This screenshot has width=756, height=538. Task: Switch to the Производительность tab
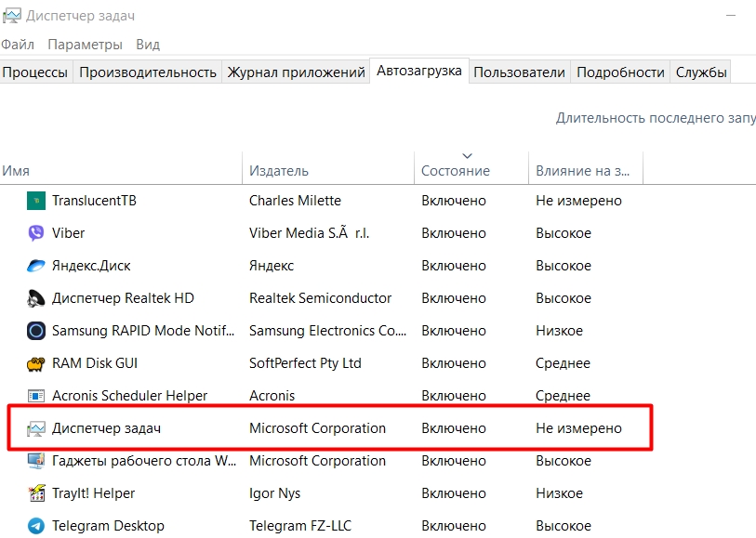(x=148, y=72)
